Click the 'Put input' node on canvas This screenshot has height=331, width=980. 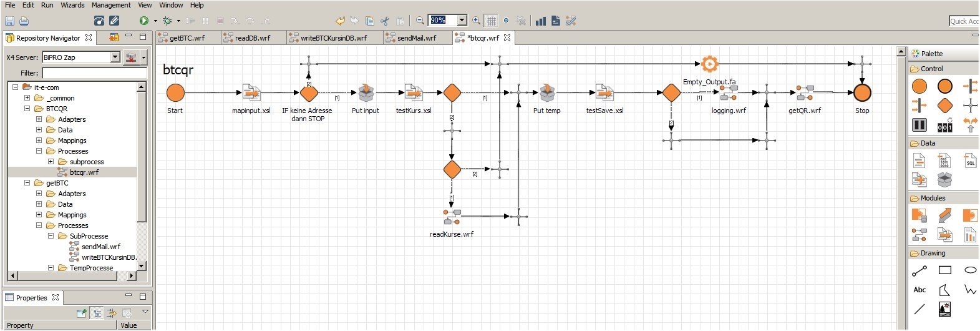pos(366,93)
